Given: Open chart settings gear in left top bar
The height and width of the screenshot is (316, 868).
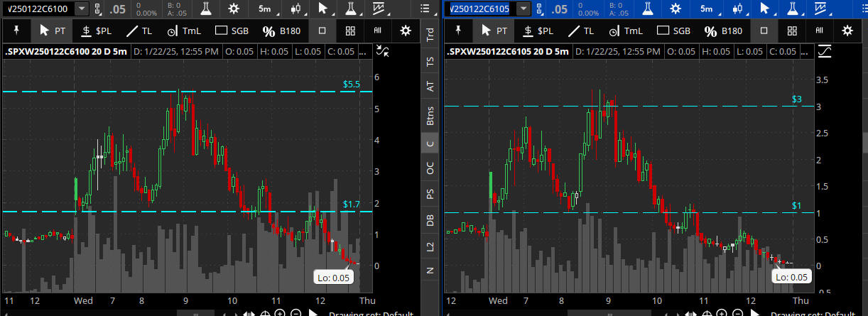Looking at the screenshot, I should 234,9.
